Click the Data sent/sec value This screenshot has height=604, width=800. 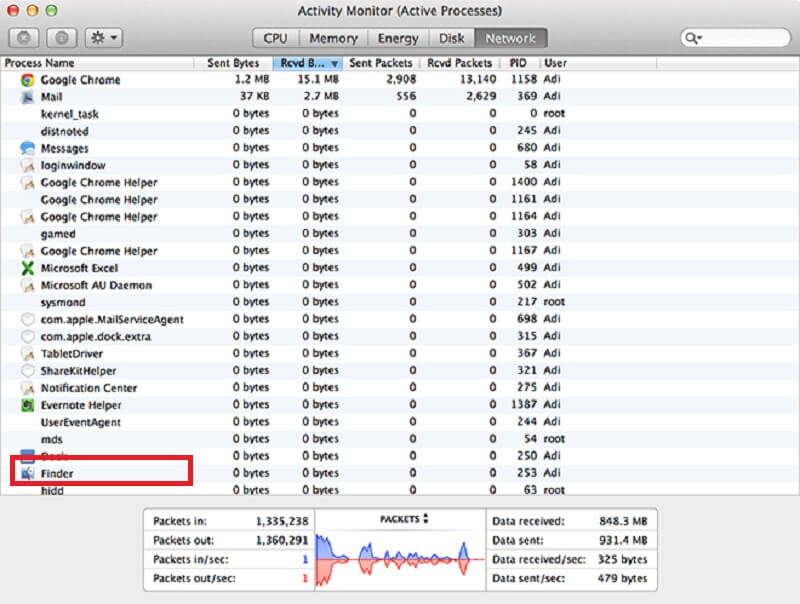[622, 578]
